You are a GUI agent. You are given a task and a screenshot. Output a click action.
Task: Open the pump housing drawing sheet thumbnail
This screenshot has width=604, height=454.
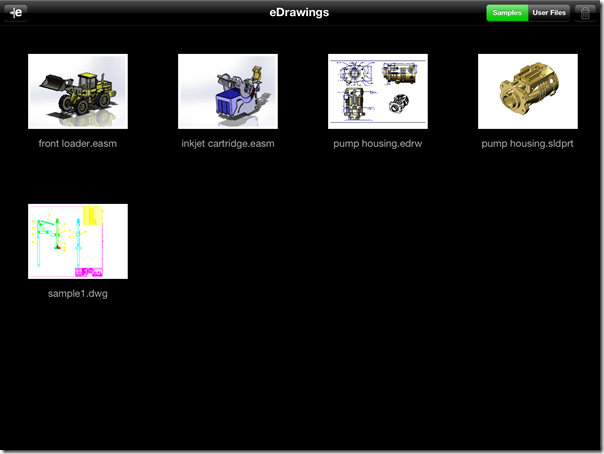[378, 91]
